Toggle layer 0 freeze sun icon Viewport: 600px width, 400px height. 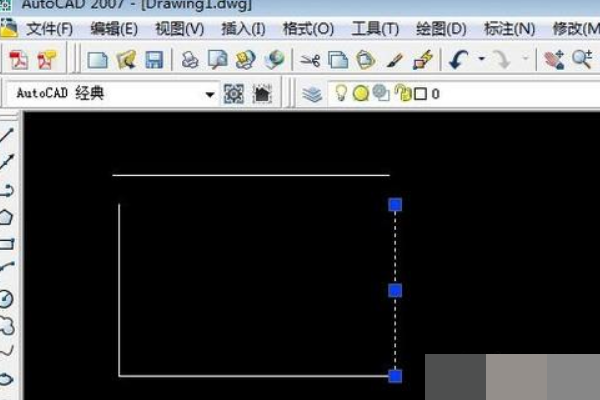tap(360, 94)
